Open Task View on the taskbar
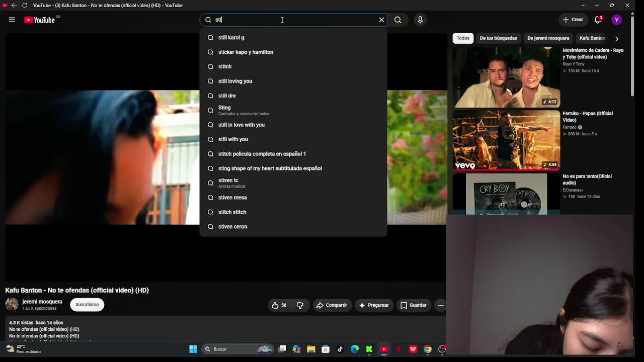Screen dimensions: 644x362 (x=282, y=349)
